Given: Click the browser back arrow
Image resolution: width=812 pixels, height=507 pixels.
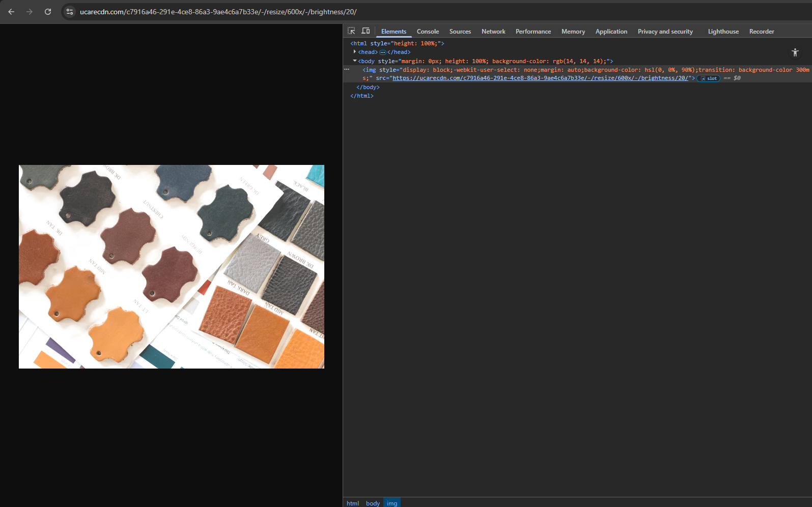Looking at the screenshot, I should tap(11, 12).
